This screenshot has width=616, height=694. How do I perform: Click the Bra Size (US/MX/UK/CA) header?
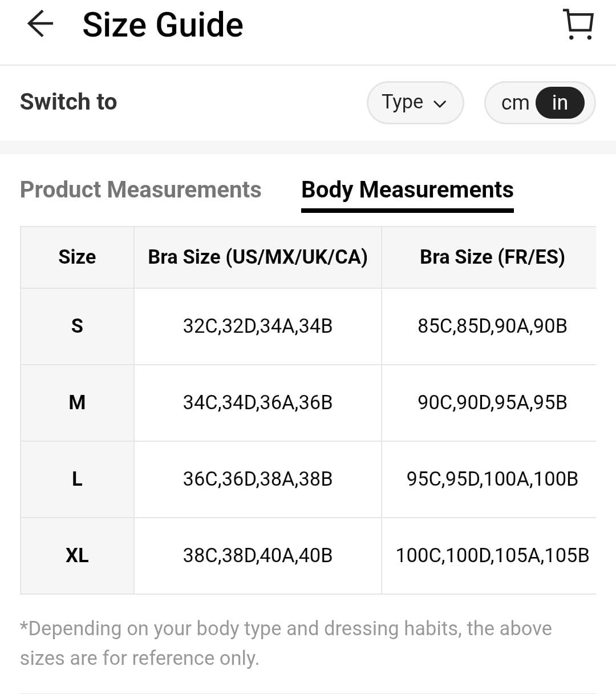tap(257, 257)
